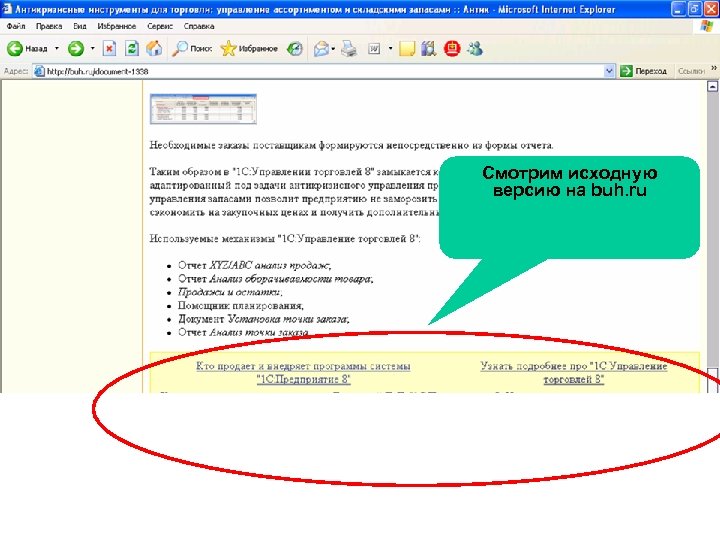Click the Адрес label
This screenshot has width=720, height=540.
(16, 71)
